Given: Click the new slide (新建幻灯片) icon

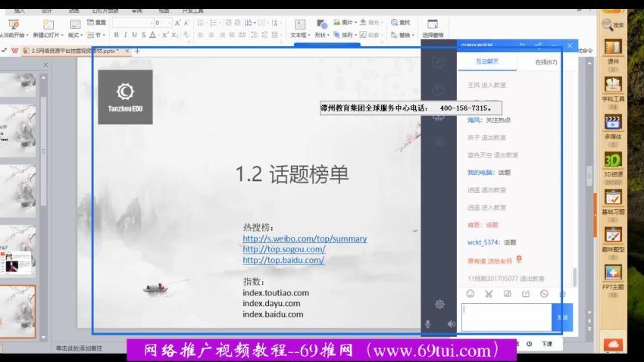Looking at the screenshot, I should (48, 25).
